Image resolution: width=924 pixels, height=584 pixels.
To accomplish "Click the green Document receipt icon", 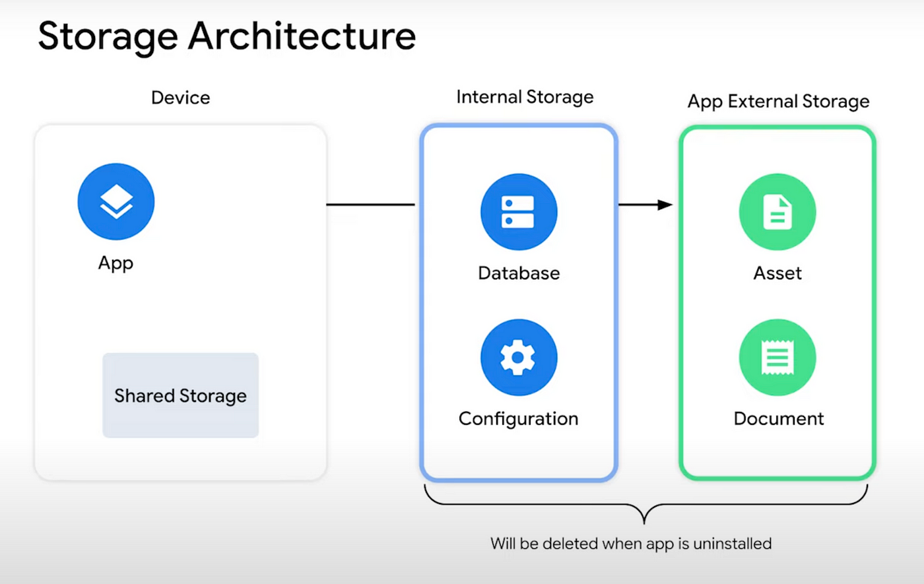I will 777,358.
